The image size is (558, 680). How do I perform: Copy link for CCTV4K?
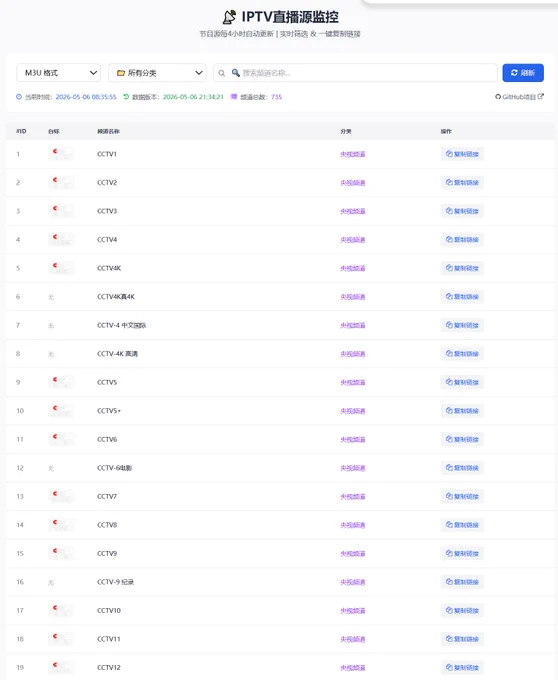click(462, 268)
